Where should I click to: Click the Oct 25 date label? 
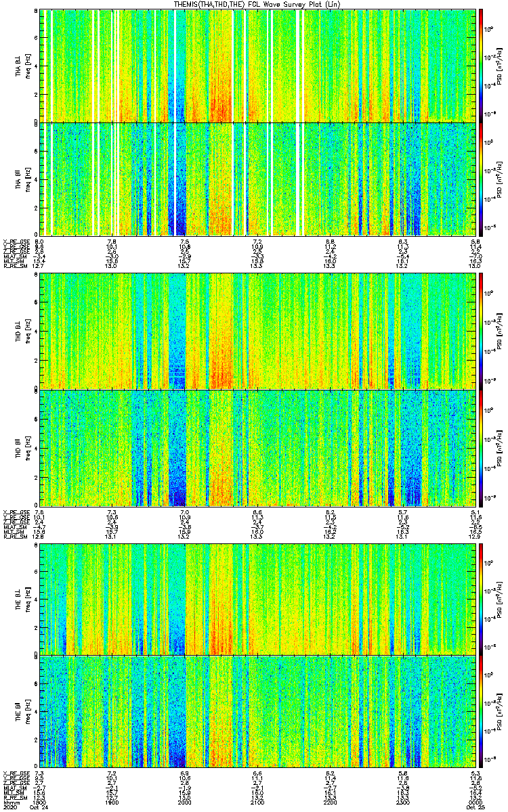pyautogui.click(x=474, y=807)
